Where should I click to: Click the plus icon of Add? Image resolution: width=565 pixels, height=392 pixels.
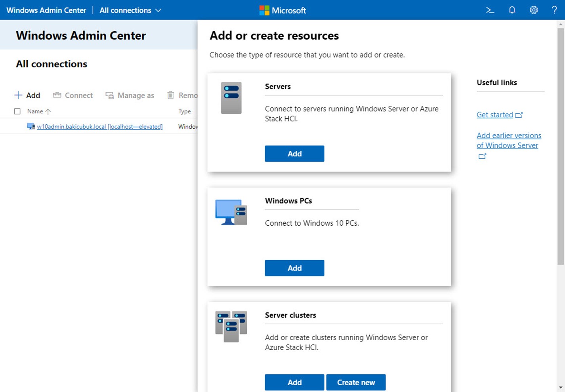coord(18,95)
